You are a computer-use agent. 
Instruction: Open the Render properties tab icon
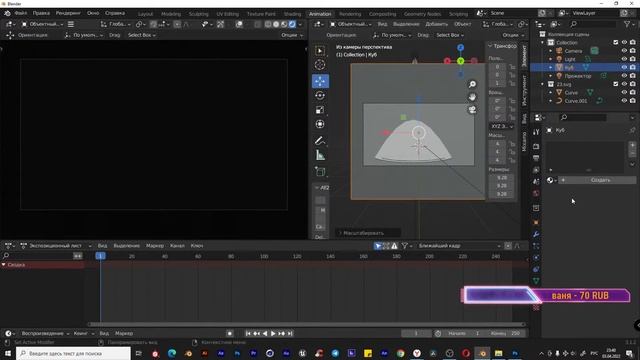(x=536, y=146)
